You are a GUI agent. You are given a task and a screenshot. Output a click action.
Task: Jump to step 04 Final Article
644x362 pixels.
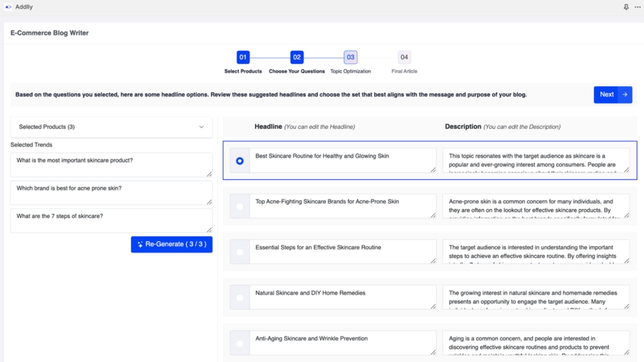(x=404, y=57)
